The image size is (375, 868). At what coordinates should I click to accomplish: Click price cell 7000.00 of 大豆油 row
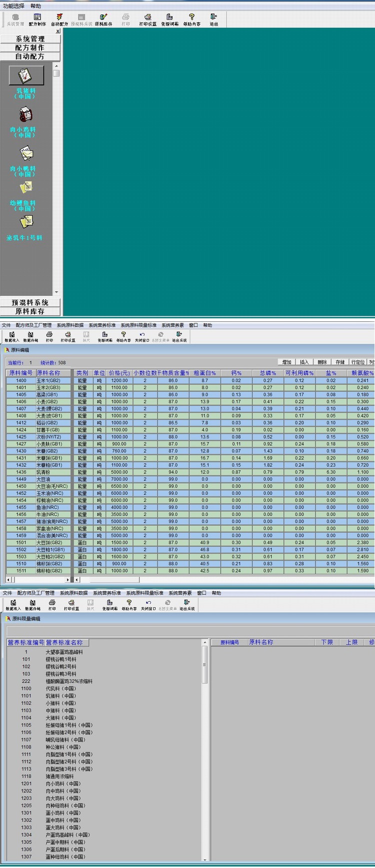[119, 479]
